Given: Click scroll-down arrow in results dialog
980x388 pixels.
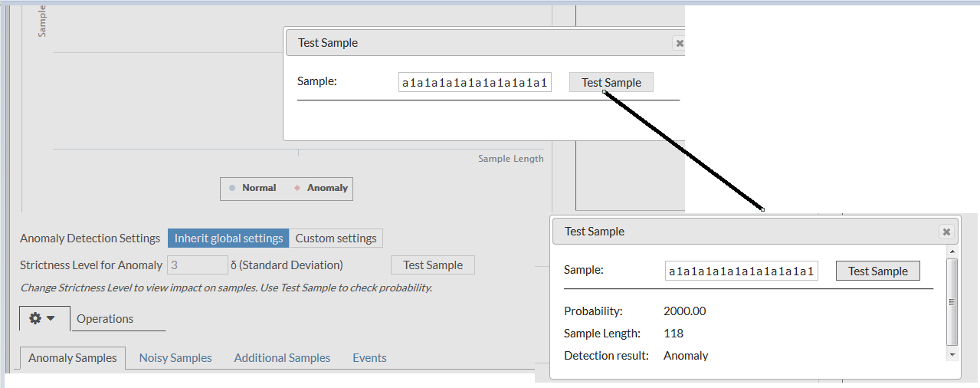Looking at the screenshot, I should tap(952, 355).
